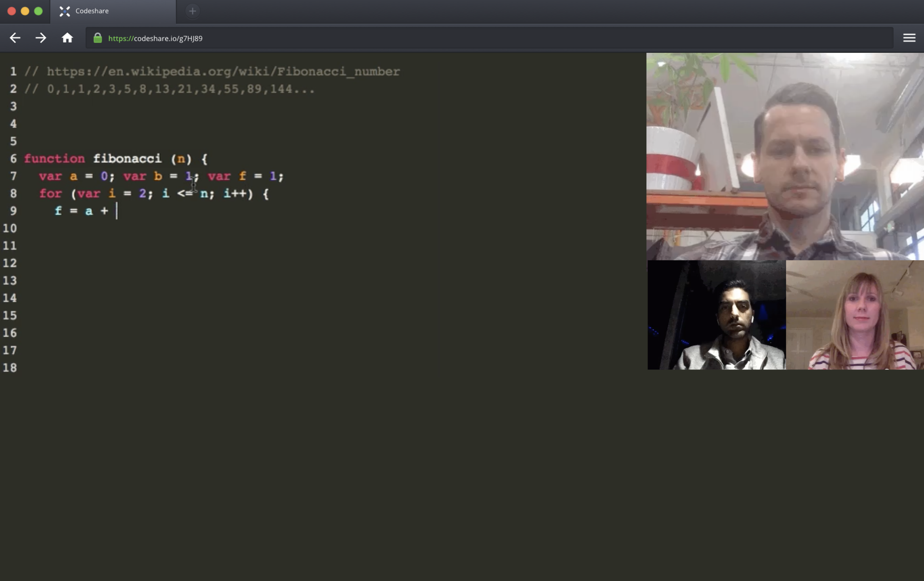Click the Wikipedia URL comment on line 1
The width and height of the screenshot is (924, 581).
pyautogui.click(x=223, y=72)
